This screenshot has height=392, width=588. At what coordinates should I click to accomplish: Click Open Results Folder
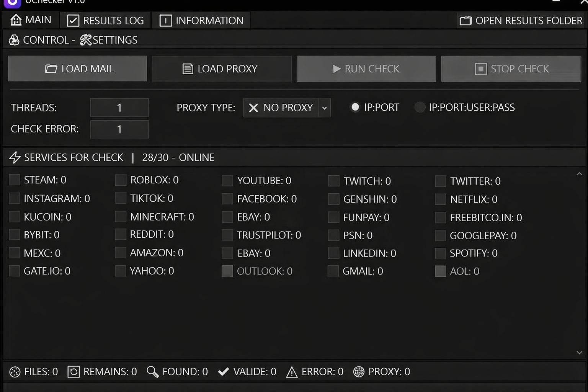[x=521, y=20]
